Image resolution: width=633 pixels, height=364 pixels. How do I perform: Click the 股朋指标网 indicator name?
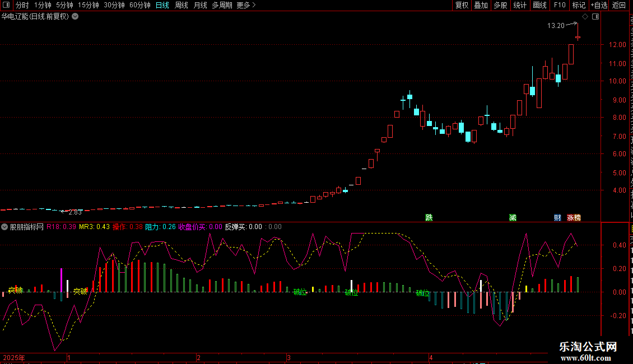point(27,227)
